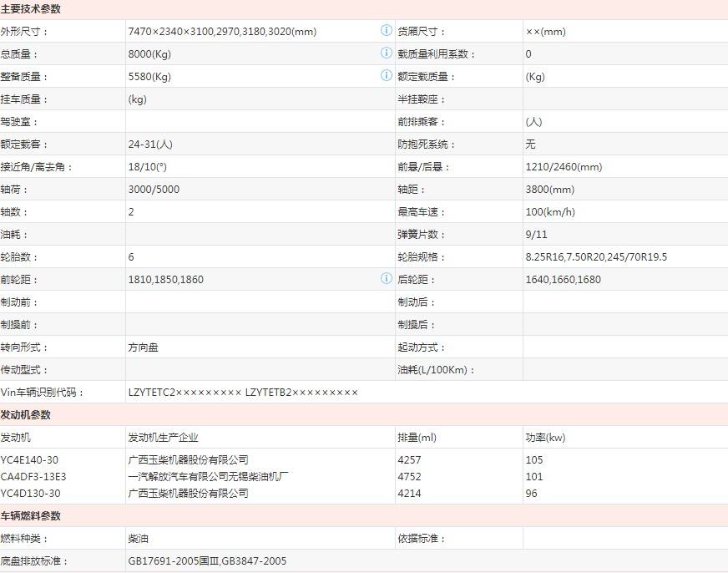Viewport: 728px width, 573px height.
Task: Click the 底盘排放标准 label
Action: tap(34, 561)
